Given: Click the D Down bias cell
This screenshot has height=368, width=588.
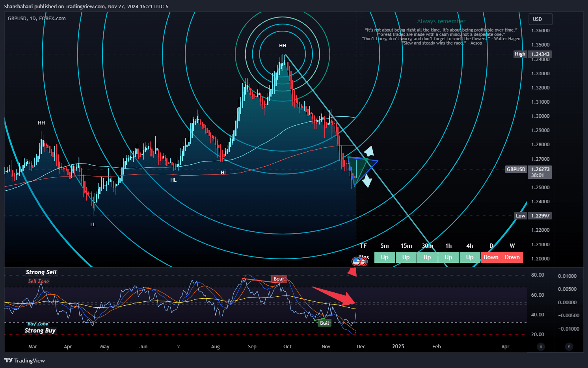Looking at the screenshot, I should 491,257.
